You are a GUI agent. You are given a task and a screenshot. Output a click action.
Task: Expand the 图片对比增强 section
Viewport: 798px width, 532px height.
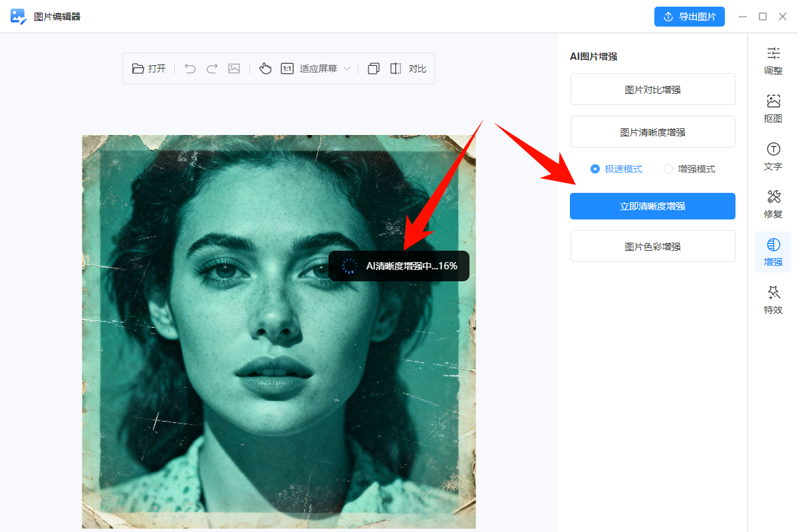coord(652,90)
